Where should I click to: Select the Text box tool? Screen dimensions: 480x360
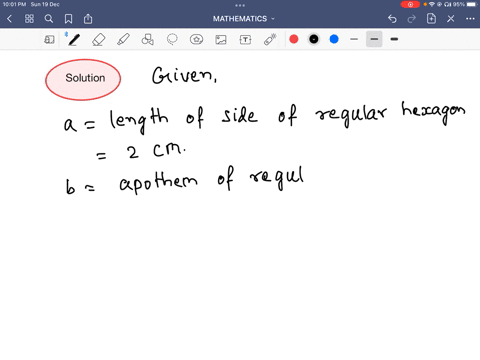pos(245,40)
